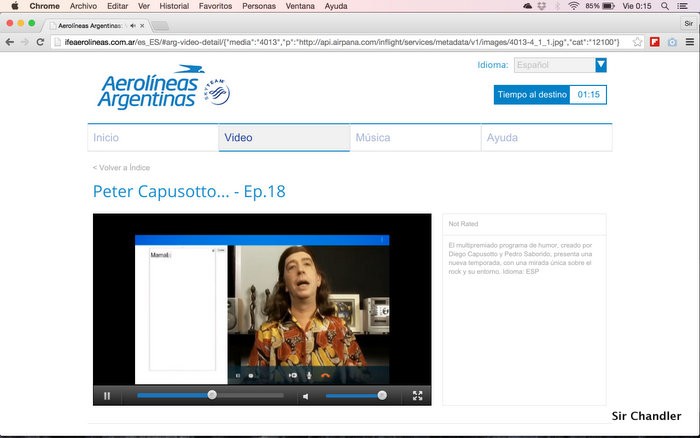Open the Favoritos menu
Image resolution: width=700 pixels, height=438 pixels.
(x=215, y=6)
